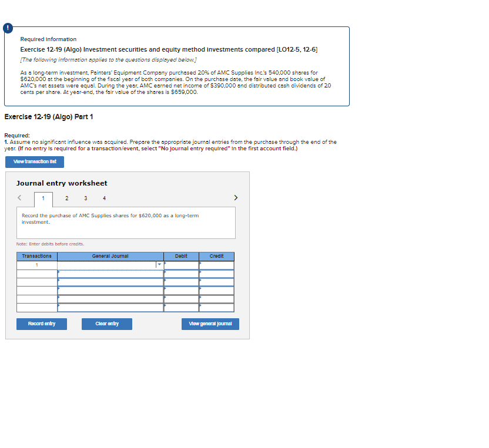Click the blue exclamation information icon
The width and height of the screenshot is (489, 448).
[7, 28]
